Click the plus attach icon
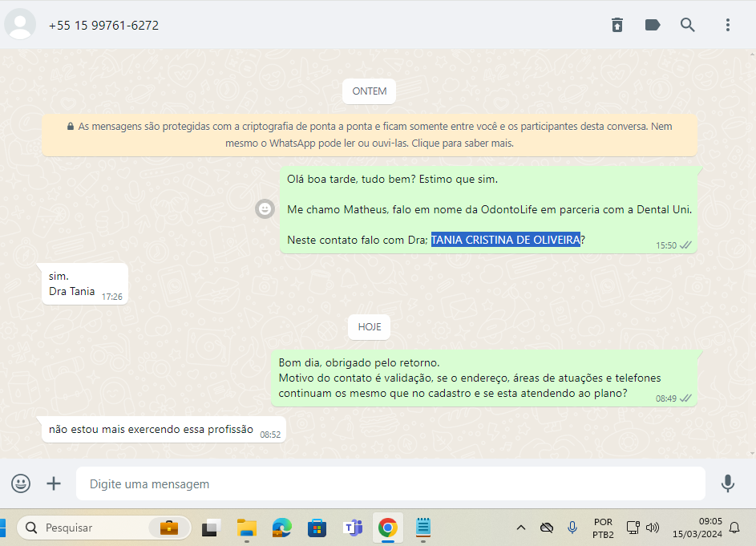The height and width of the screenshot is (546, 756). tap(54, 483)
